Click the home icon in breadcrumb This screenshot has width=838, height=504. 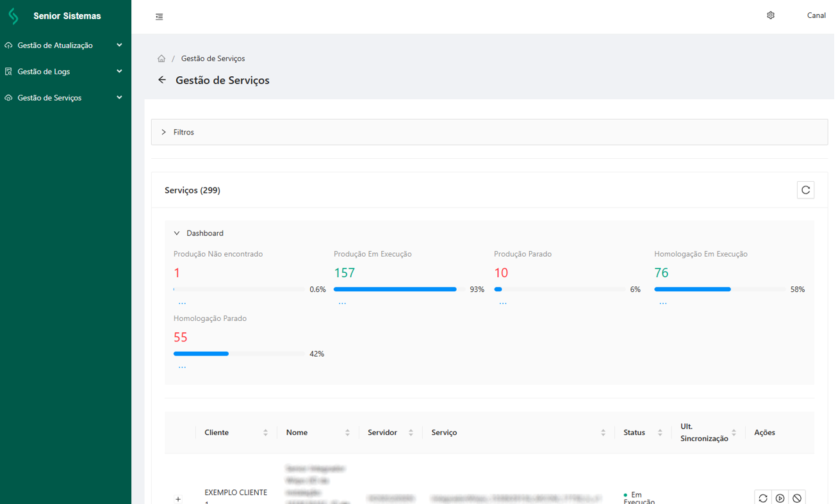pyautogui.click(x=161, y=59)
